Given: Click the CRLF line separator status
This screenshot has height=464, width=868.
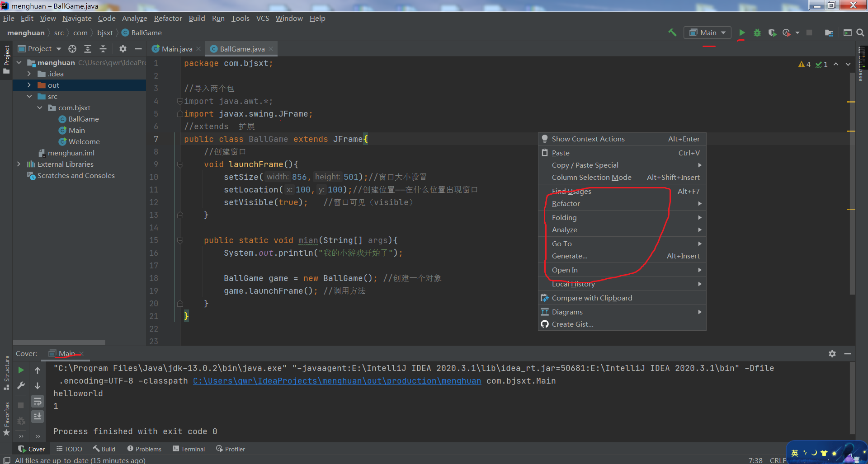Looking at the screenshot, I should click(x=778, y=460).
